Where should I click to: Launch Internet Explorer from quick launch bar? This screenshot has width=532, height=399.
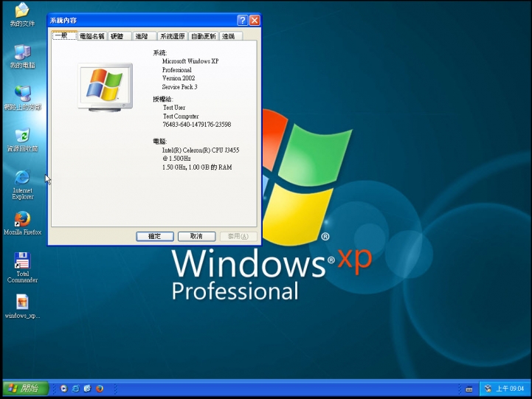[x=75, y=389]
